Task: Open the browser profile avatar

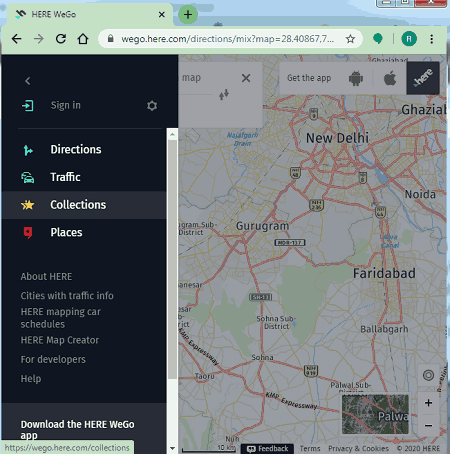Action: pos(409,39)
